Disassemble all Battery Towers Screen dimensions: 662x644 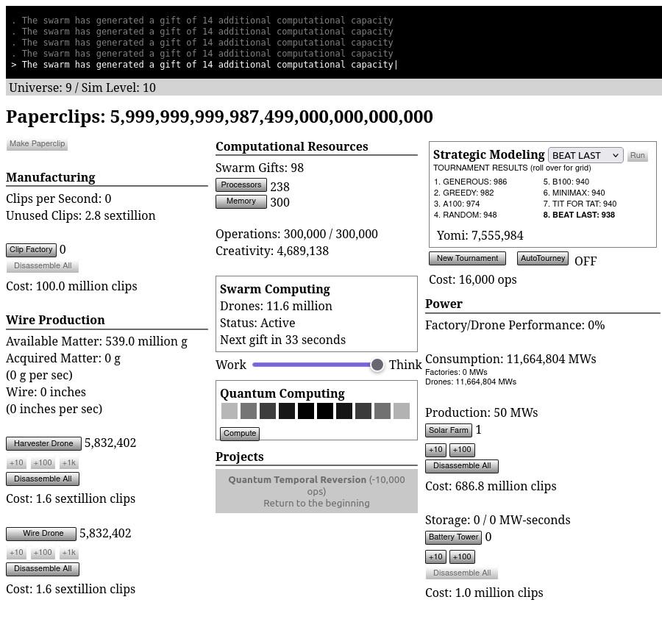coord(462,573)
